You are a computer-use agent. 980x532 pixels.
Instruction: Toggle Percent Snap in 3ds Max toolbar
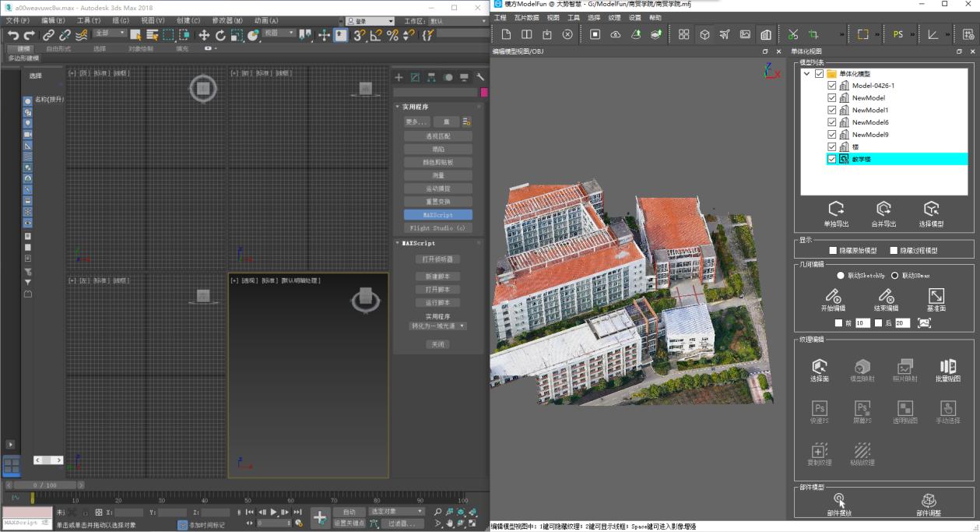pyautogui.click(x=392, y=35)
